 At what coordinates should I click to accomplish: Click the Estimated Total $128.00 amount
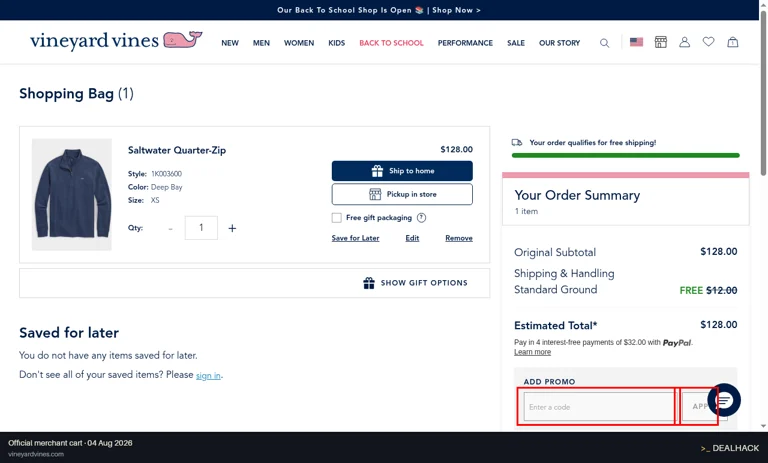pos(719,325)
